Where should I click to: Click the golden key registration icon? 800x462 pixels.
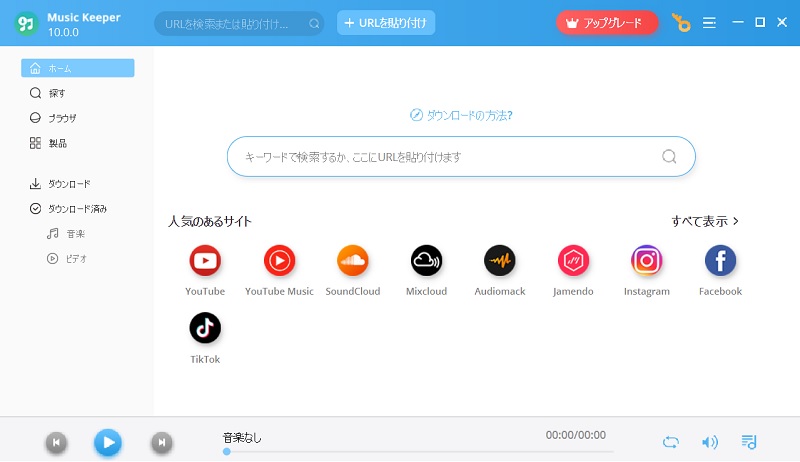click(x=681, y=23)
